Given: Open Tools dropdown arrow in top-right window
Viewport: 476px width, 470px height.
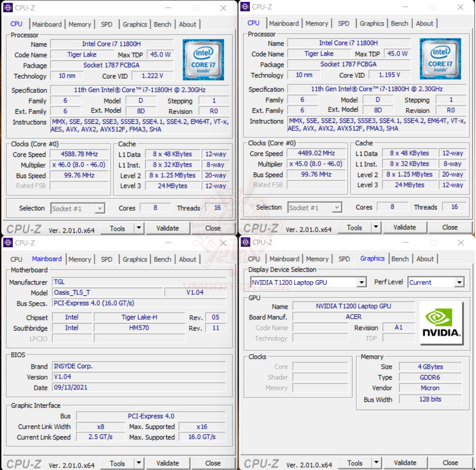Looking at the screenshot, I should (x=376, y=227).
